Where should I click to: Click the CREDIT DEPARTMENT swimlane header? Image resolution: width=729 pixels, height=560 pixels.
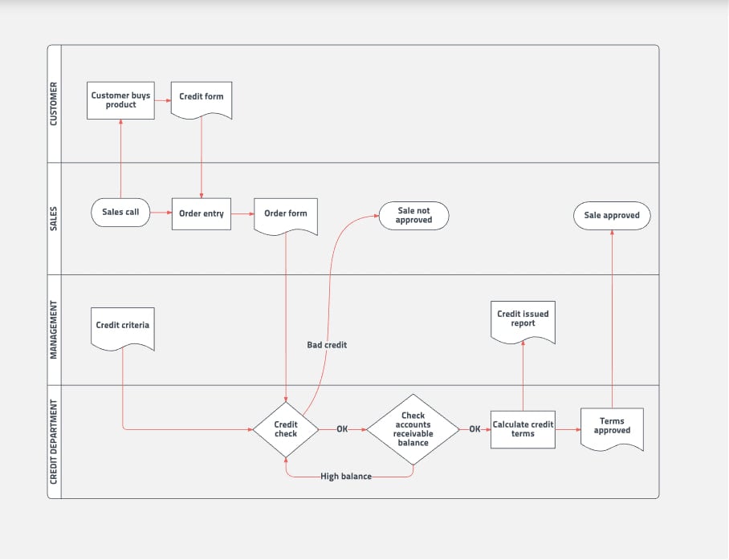pos(54,441)
